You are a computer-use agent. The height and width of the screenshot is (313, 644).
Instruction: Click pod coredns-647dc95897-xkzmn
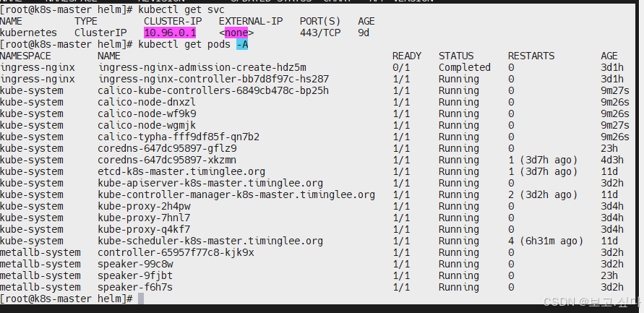click(x=167, y=160)
